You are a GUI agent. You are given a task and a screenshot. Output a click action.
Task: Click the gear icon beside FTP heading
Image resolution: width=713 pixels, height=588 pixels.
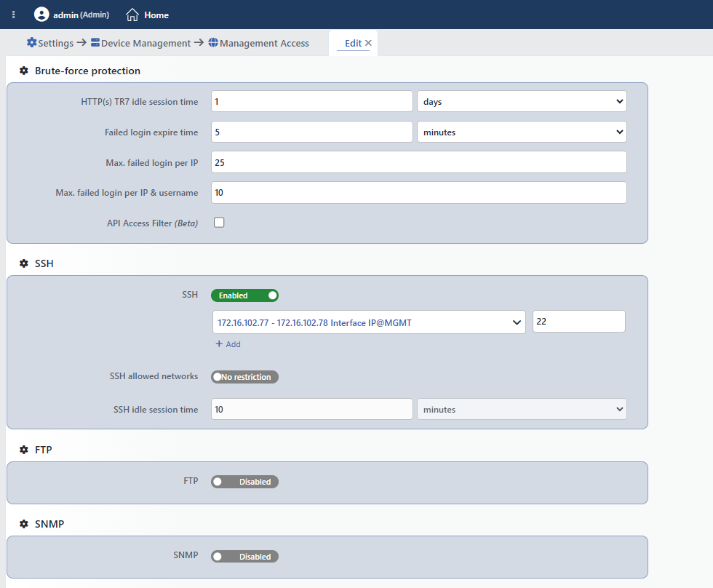pos(24,450)
